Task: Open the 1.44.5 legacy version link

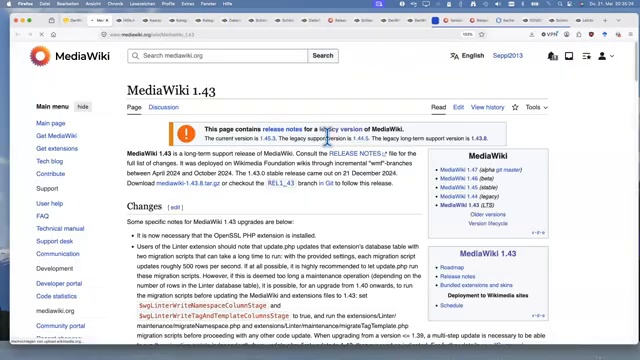Action: tap(361, 138)
